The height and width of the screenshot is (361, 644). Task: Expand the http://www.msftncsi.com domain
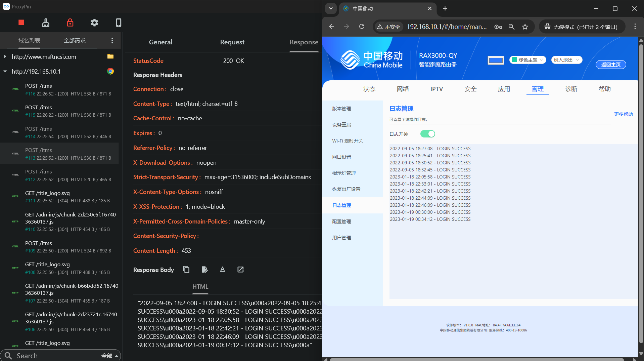pos(5,56)
